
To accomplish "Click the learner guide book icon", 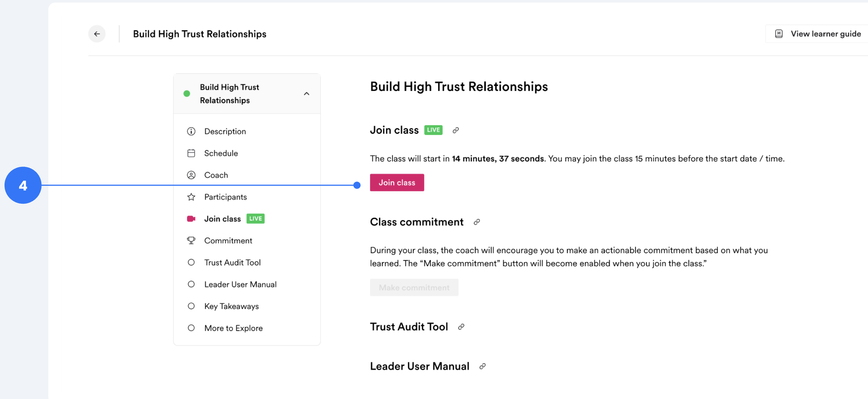I will (779, 34).
